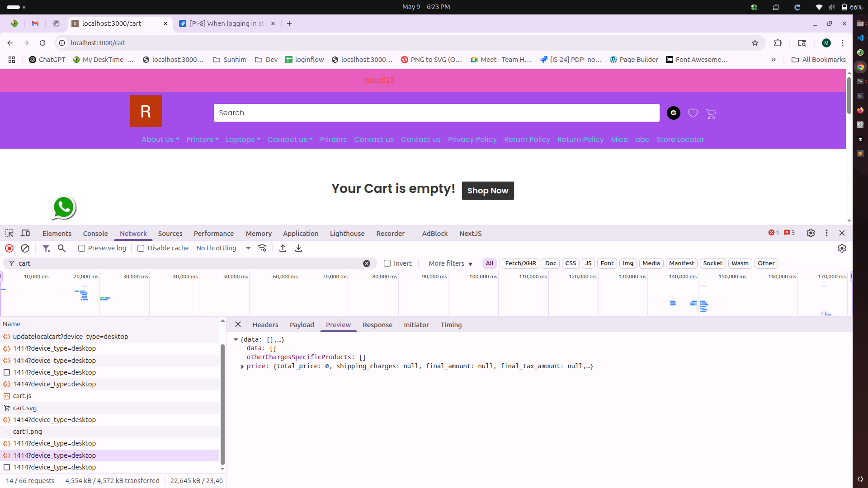Clear the cart filter text
Screen dimensions: 868x488
[367, 263]
